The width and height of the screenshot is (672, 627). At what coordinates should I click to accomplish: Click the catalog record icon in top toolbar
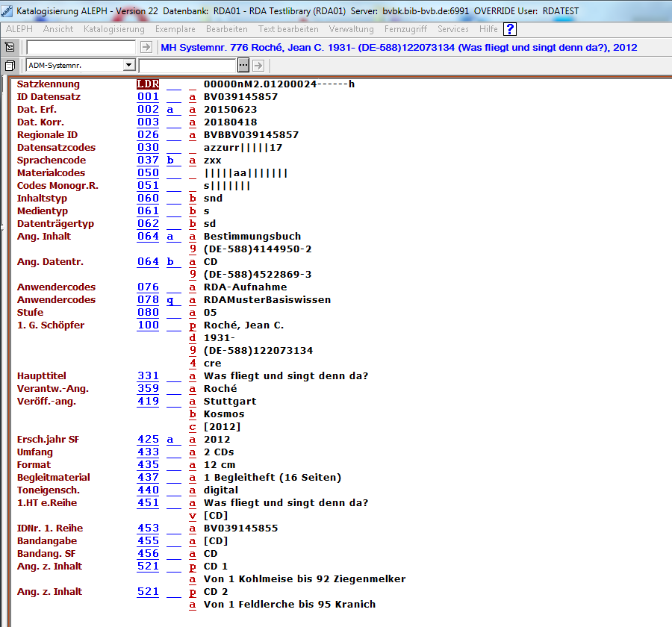pyautogui.click(x=10, y=47)
